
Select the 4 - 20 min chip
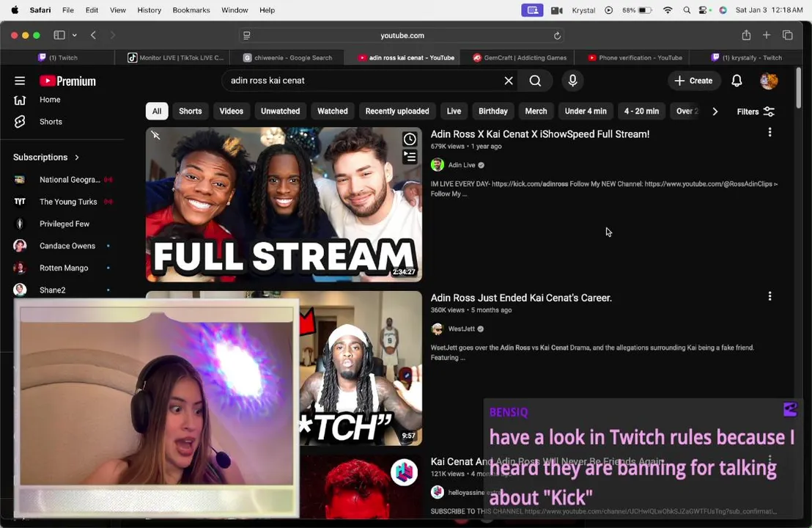641,111
